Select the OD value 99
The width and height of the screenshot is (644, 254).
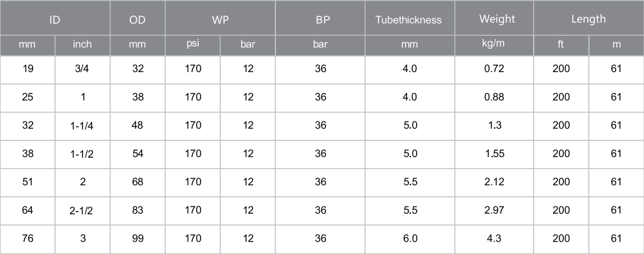138,239
